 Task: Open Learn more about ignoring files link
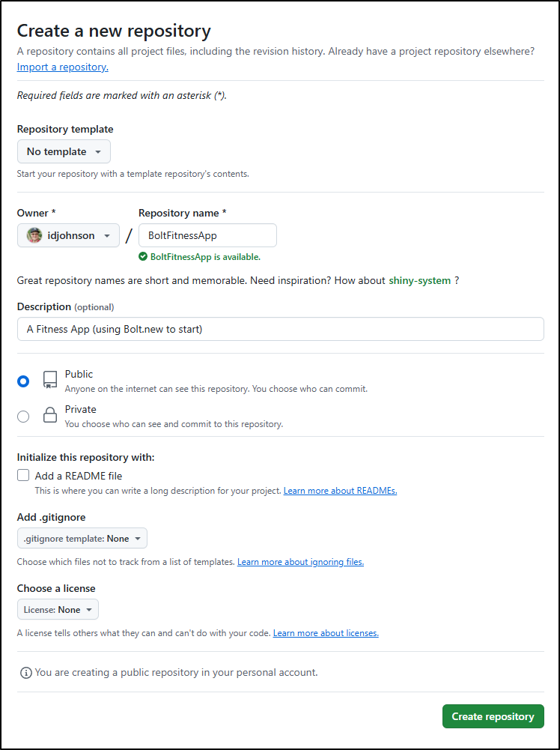[x=300, y=562]
